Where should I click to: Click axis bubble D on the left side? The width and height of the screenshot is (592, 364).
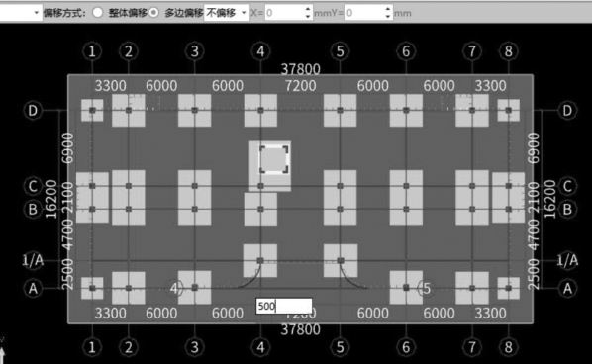(x=33, y=111)
